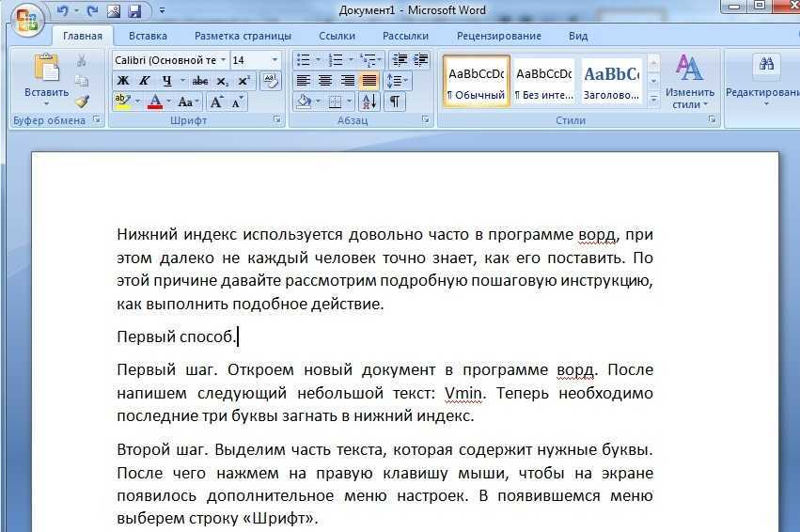
Task: Shrink font size with the small A
Action: [237, 102]
